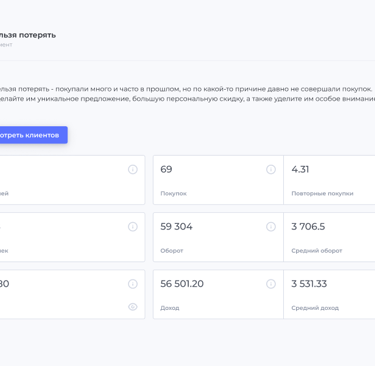Click the 69 purchases value
This screenshot has height=366, width=375.
pyautogui.click(x=166, y=169)
